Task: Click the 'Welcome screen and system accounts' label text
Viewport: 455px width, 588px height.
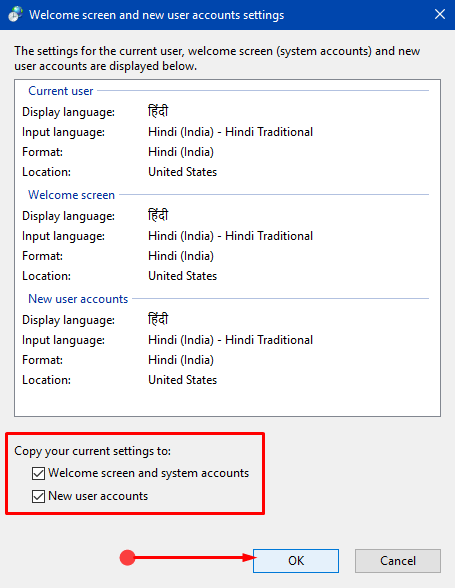Action: click(149, 473)
